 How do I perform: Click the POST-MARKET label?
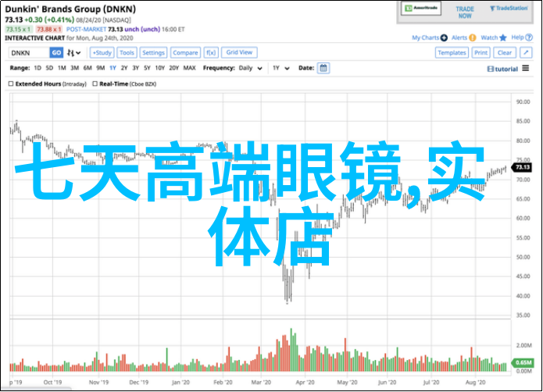point(86,30)
